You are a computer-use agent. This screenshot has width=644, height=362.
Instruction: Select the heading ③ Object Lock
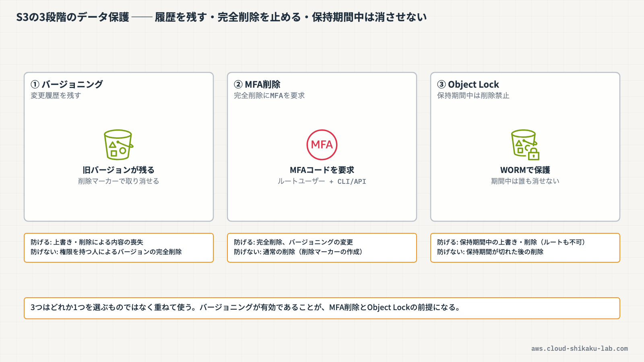468,84
